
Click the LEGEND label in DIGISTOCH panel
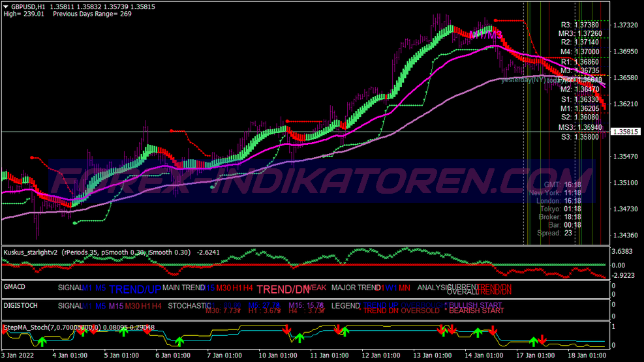pos(345,306)
